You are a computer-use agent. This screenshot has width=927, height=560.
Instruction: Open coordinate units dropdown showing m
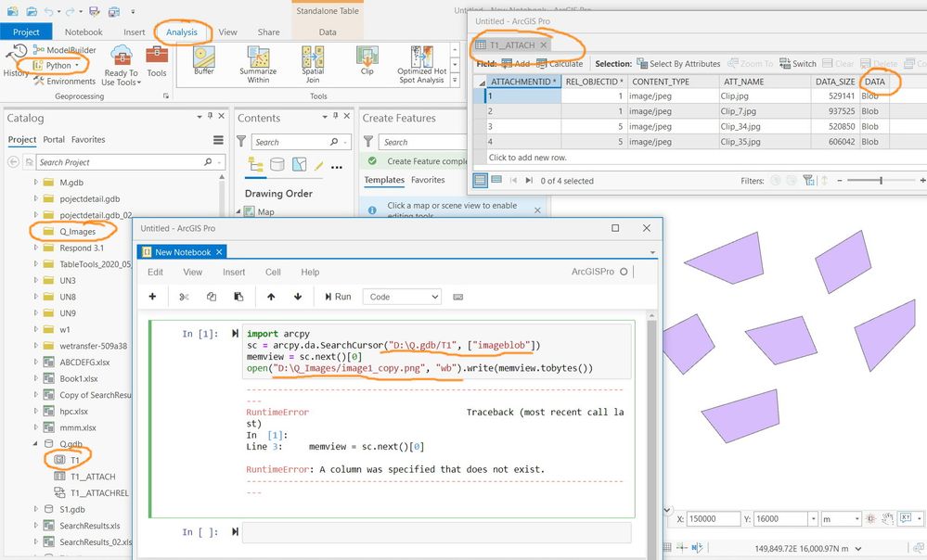(856, 518)
